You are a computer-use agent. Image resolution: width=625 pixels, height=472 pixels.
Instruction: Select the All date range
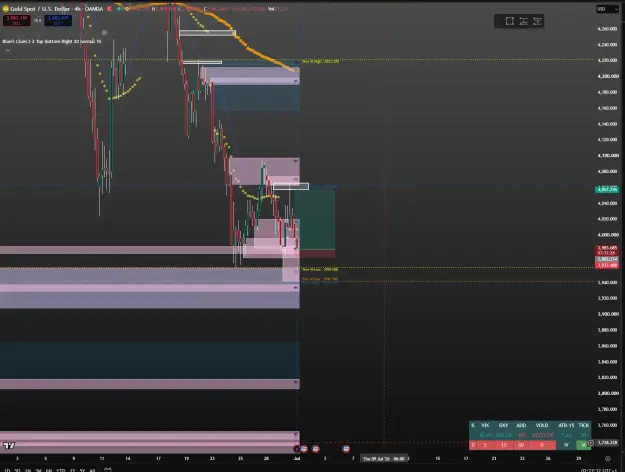click(x=92, y=470)
